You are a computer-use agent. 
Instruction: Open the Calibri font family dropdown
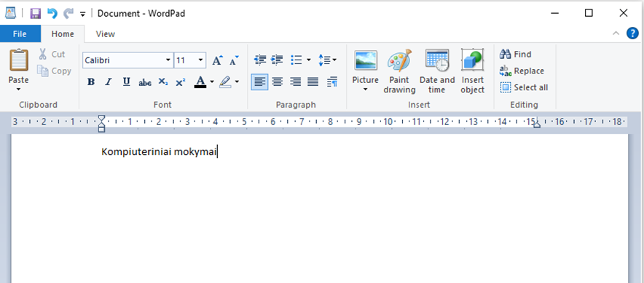tap(168, 60)
